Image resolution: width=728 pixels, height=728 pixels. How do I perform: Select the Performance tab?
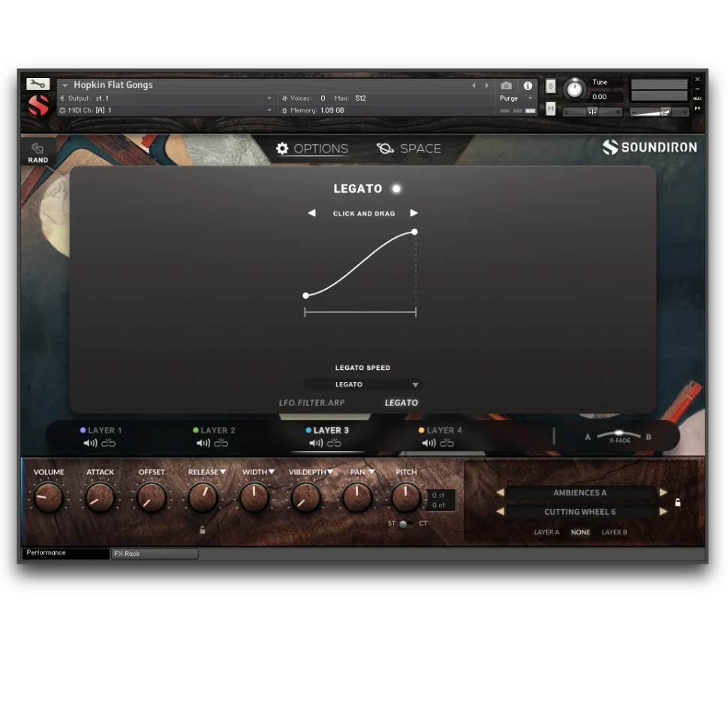coord(65,553)
